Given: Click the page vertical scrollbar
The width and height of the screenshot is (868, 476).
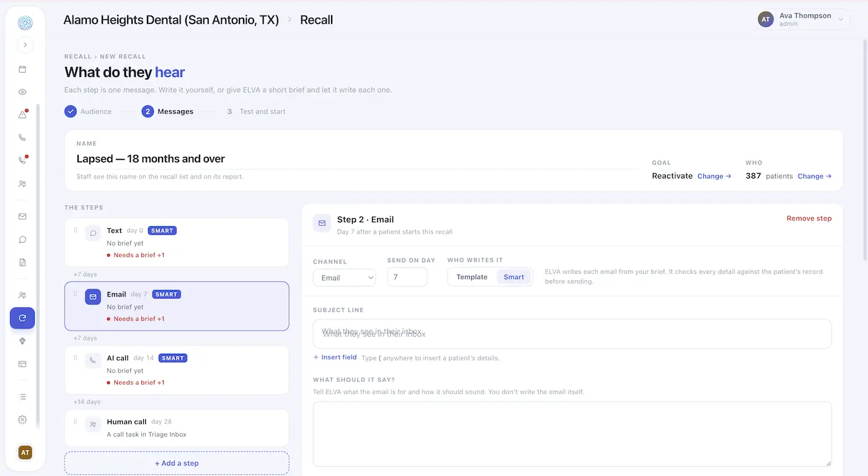Looking at the screenshot, I should (x=865, y=149).
